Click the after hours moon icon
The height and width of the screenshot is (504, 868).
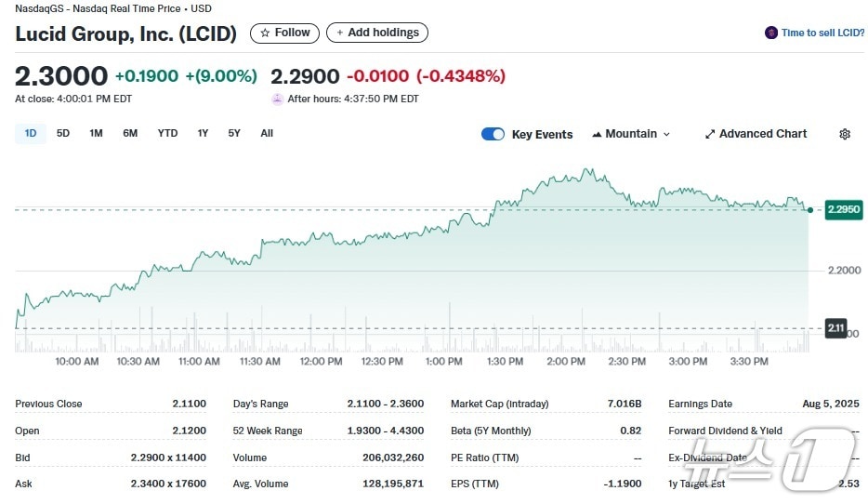[277, 99]
